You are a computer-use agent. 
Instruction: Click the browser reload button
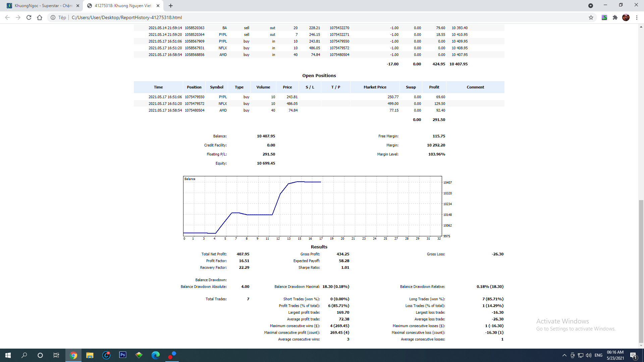coord(29,17)
